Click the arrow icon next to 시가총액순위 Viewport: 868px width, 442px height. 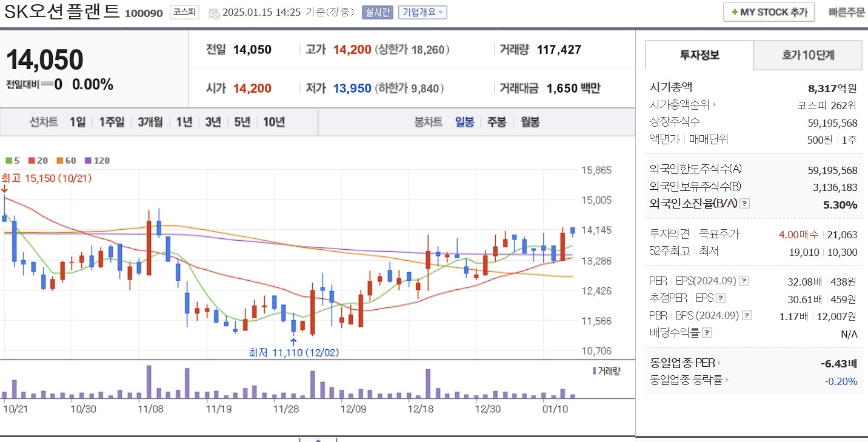pyautogui.click(x=715, y=105)
